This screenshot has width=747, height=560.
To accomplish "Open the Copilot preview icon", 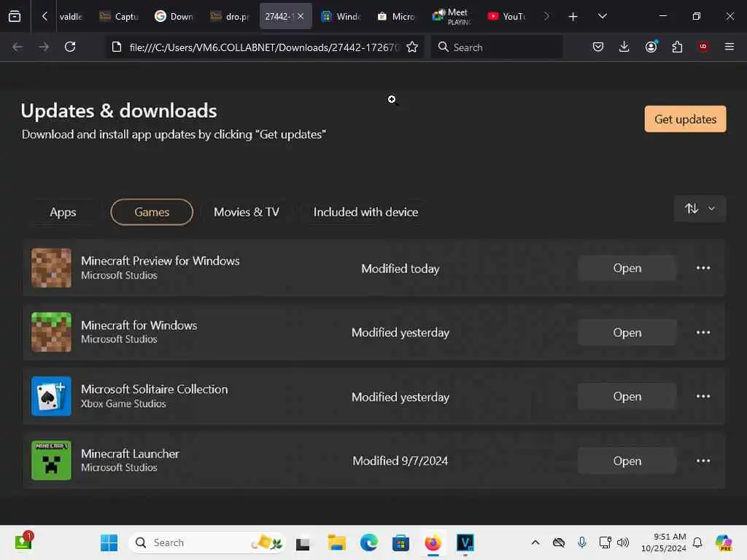I will click(x=724, y=542).
